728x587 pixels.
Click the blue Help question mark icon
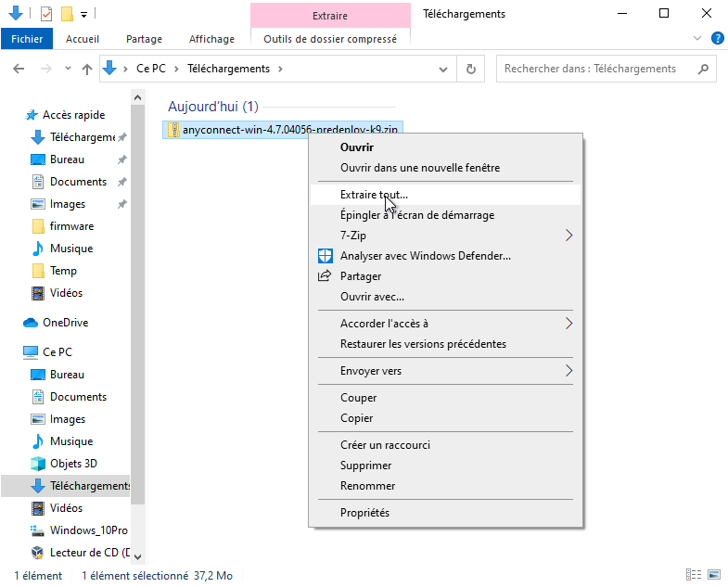pyautogui.click(x=717, y=38)
